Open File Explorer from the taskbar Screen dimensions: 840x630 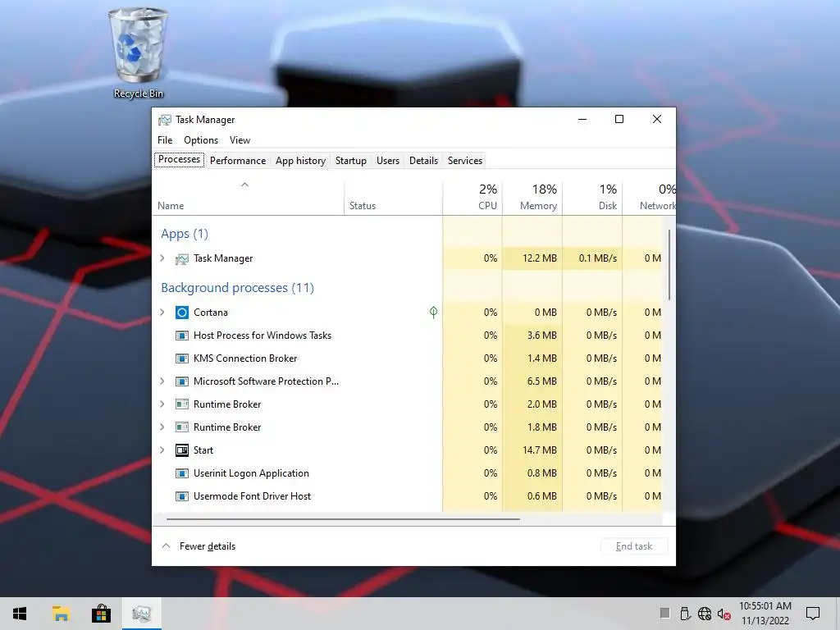click(x=61, y=614)
